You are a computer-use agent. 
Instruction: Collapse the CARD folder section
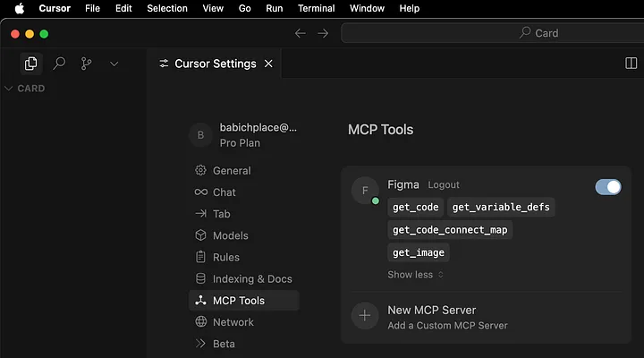coord(25,89)
